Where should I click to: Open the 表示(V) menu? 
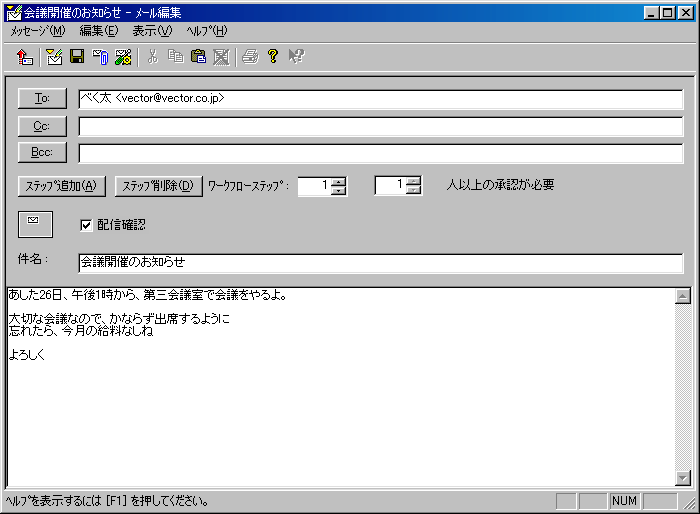click(x=152, y=31)
